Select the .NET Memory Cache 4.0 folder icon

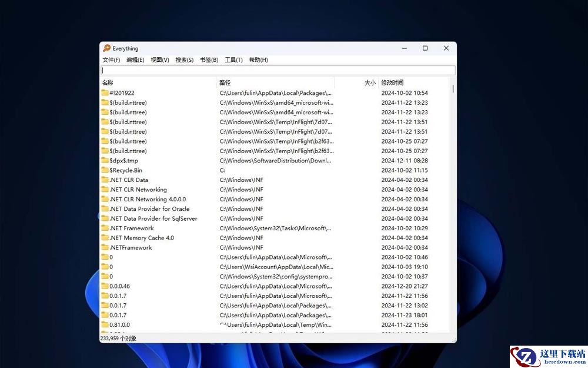point(105,238)
